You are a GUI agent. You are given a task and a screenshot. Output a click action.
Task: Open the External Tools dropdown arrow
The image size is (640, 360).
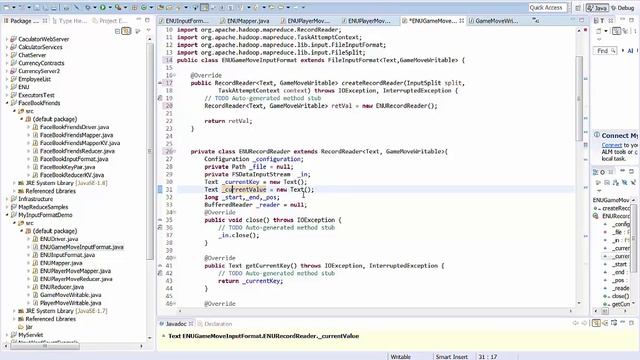(x=125, y=7)
